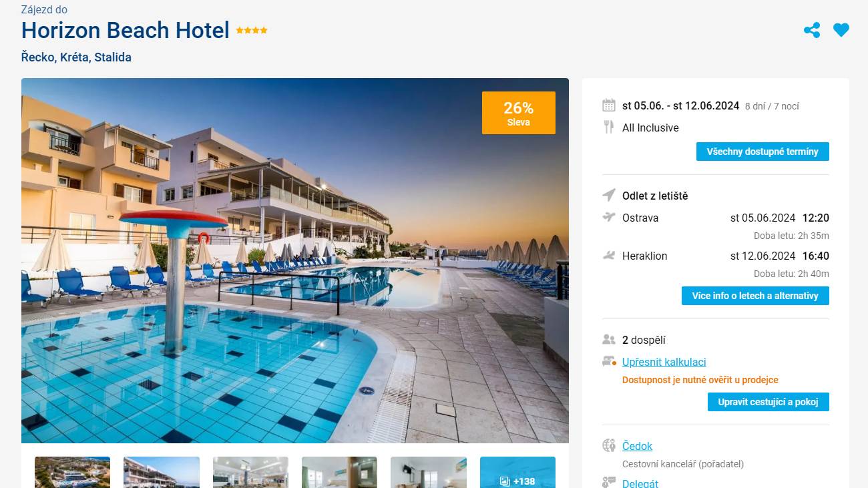The image size is (868, 488).
Task: Click Upravit cestující a pokoj button
Action: pyautogui.click(x=769, y=402)
